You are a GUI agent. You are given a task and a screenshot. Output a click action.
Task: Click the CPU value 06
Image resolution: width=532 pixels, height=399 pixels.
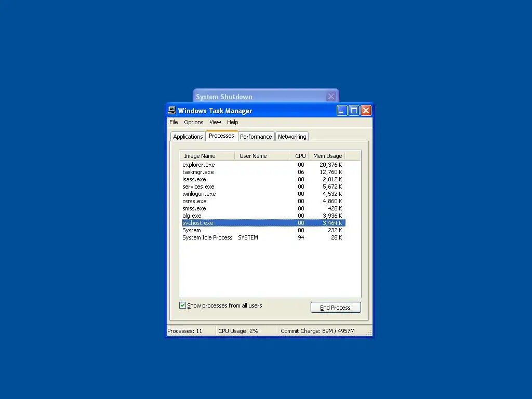[x=301, y=172]
